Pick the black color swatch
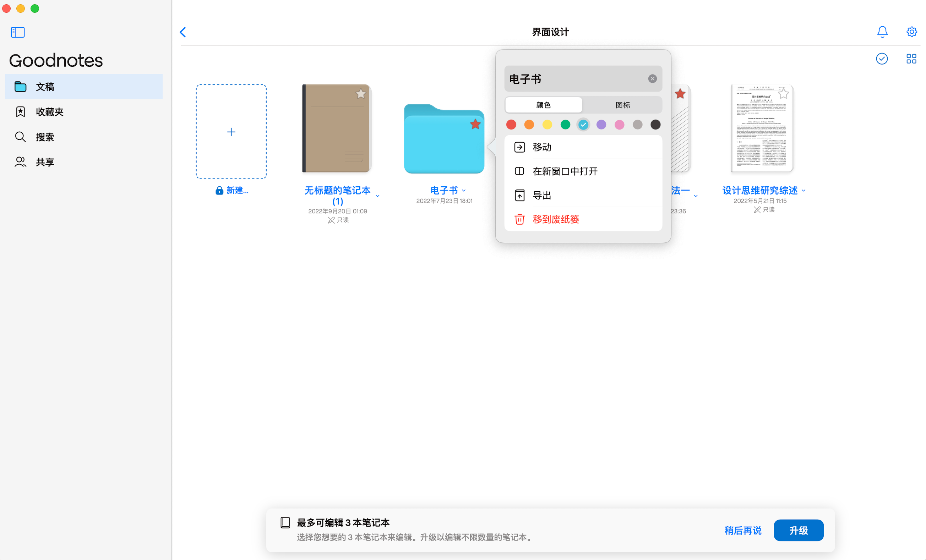The height and width of the screenshot is (560, 926). pos(655,124)
